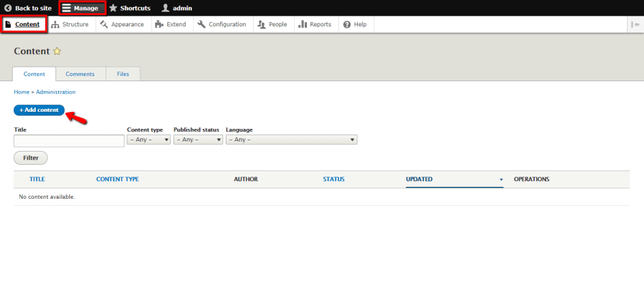Switch to the Comments tab
644x295 pixels.
click(80, 74)
